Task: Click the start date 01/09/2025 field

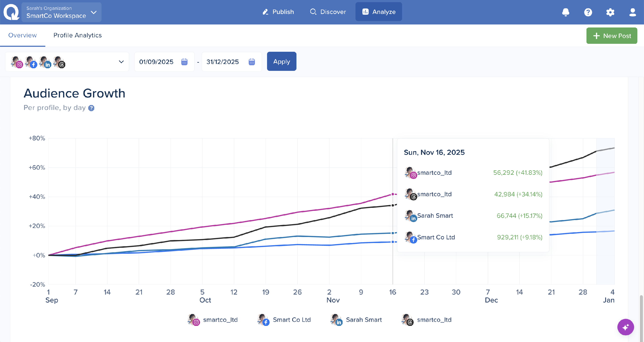Action: click(x=156, y=62)
